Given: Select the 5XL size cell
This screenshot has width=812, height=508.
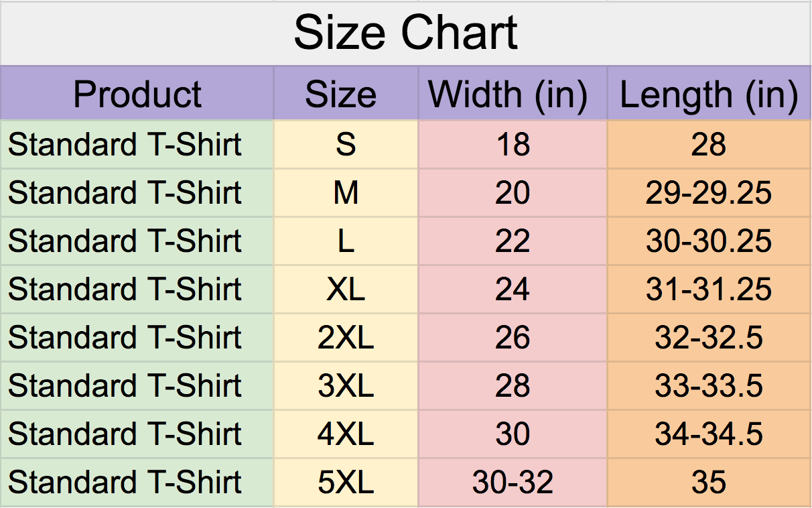Looking at the screenshot, I should (346, 483).
